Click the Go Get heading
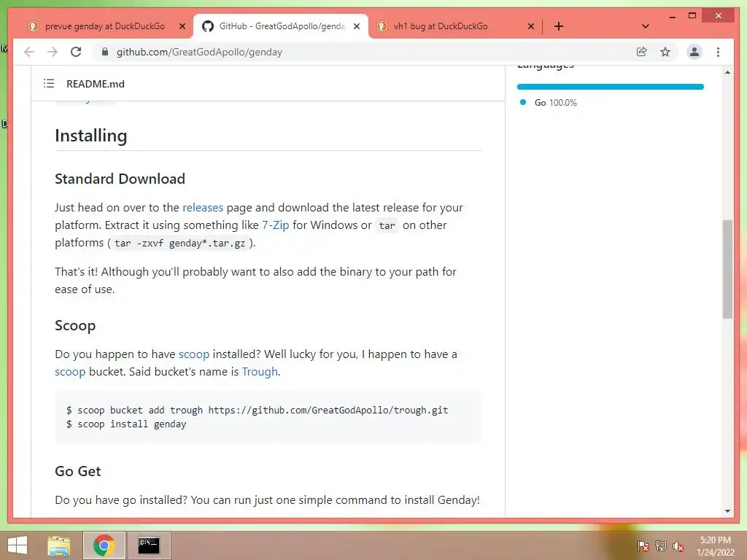The height and width of the screenshot is (560, 747). [x=77, y=471]
